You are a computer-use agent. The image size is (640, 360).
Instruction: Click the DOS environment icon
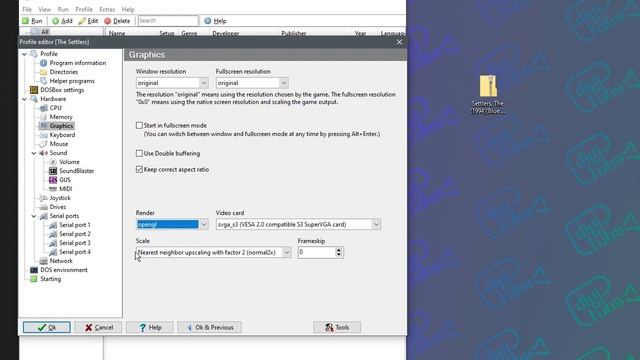point(34,270)
